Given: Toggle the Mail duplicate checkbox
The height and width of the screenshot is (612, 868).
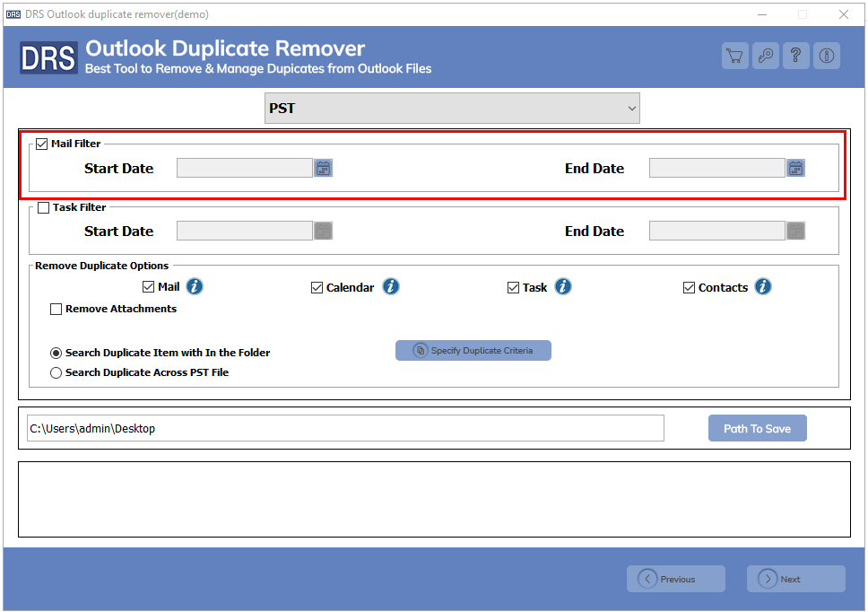Looking at the screenshot, I should point(148,287).
